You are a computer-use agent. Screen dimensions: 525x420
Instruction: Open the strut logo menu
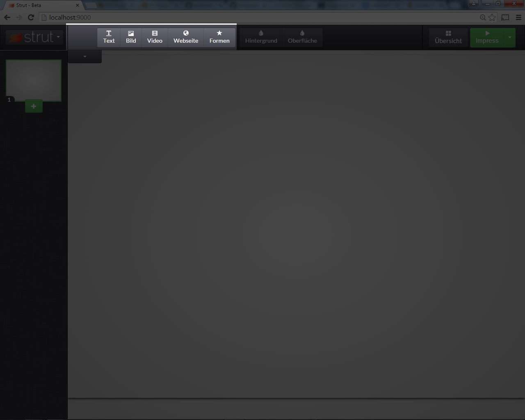(x=35, y=37)
